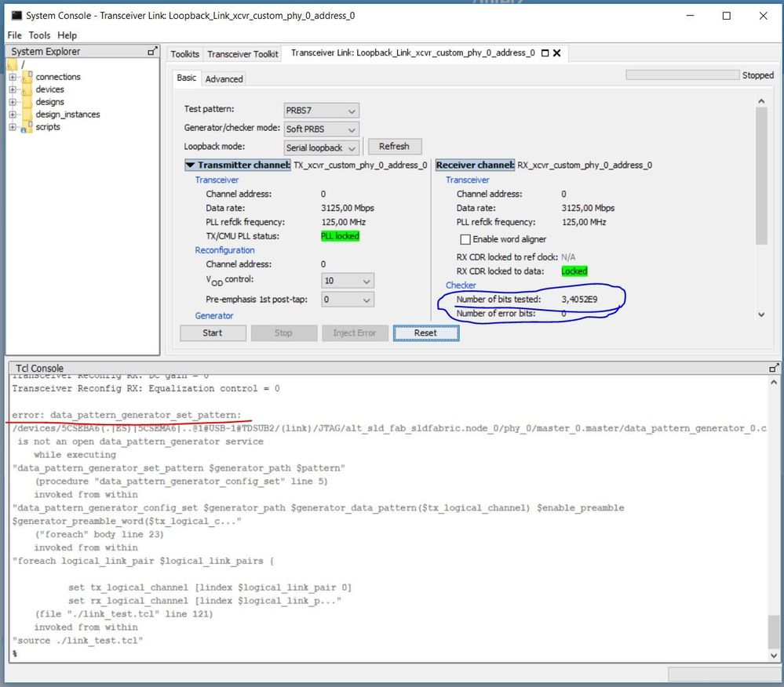The image size is (784, 687).
Task: Switch to the Toolkits tab
Action: coord(184,54)
